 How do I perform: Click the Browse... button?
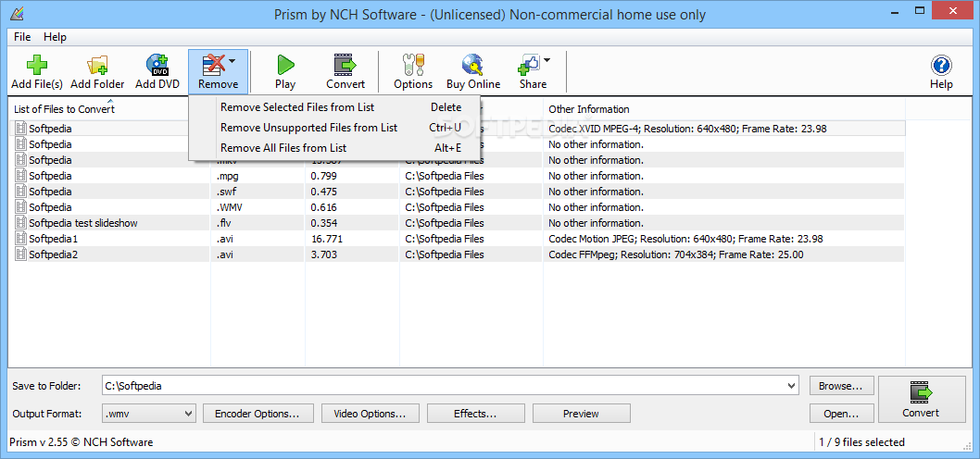pyautogui.click(x=841, y=386)
